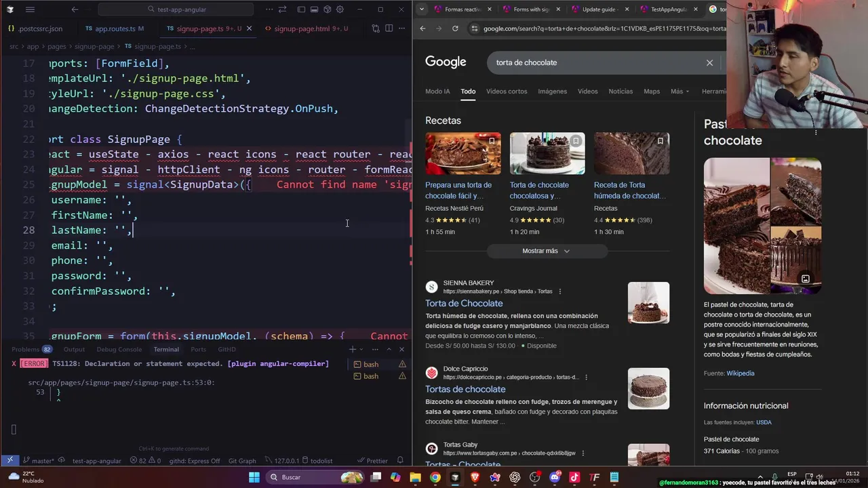
Task: Split the editor to the right
Action: point(389,28)
